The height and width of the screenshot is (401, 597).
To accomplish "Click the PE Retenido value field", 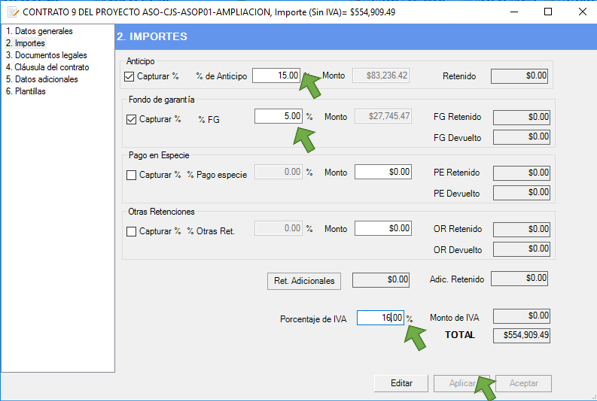I will tap(522, 173).
